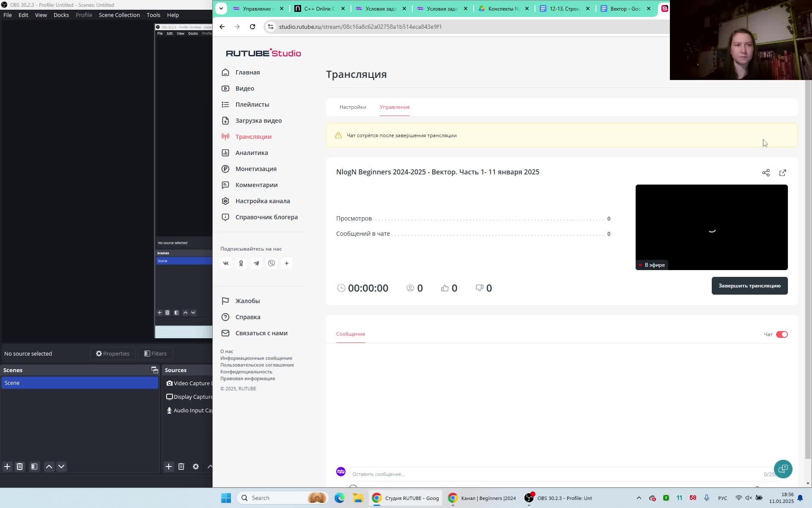812x508 pixels.
Task: Click the live stream preview thumbnail
Action: tap(711, 227)
